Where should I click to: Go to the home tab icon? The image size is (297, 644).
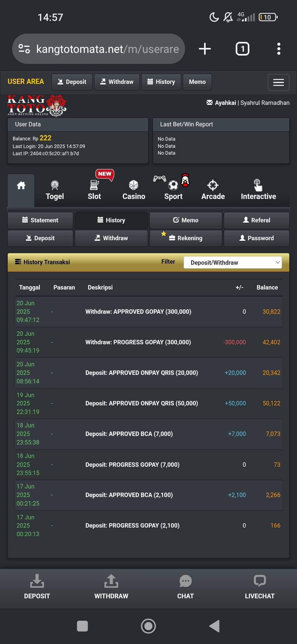tap(21, 186)
